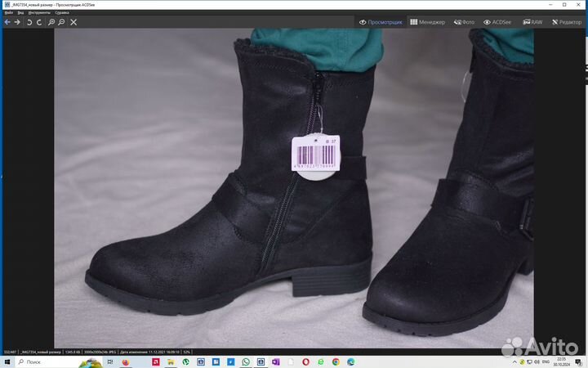Open the Вид menu
Screen dimensions: 588x368
coord(20,13)
